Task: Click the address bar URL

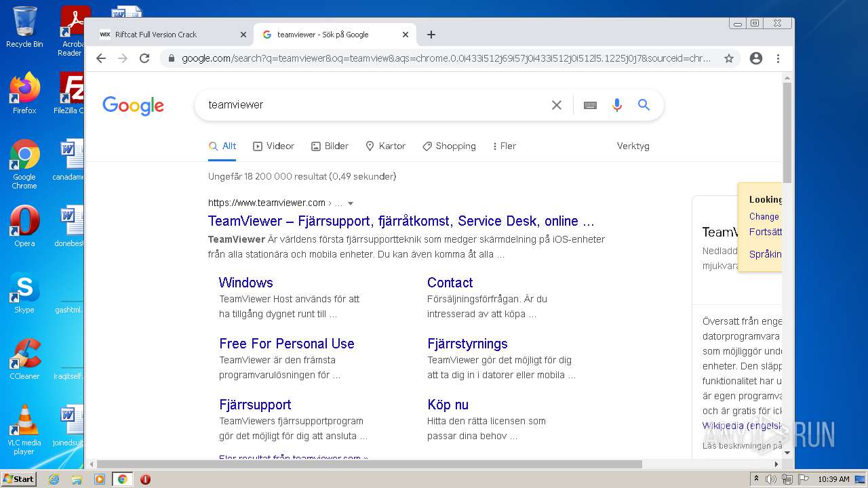Action: pos(446,58)
